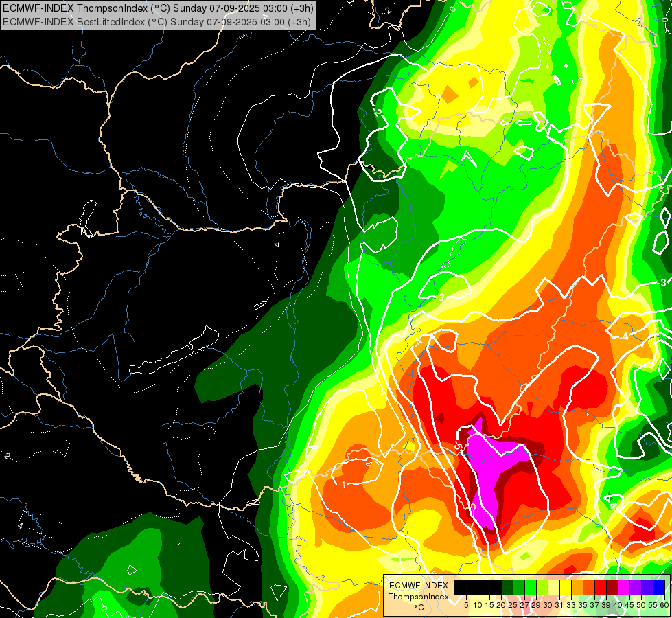Viewport: 672px width, 618px height.
Task: Select the medium green 25–27 legend swatch
Action: coord(518,587)
